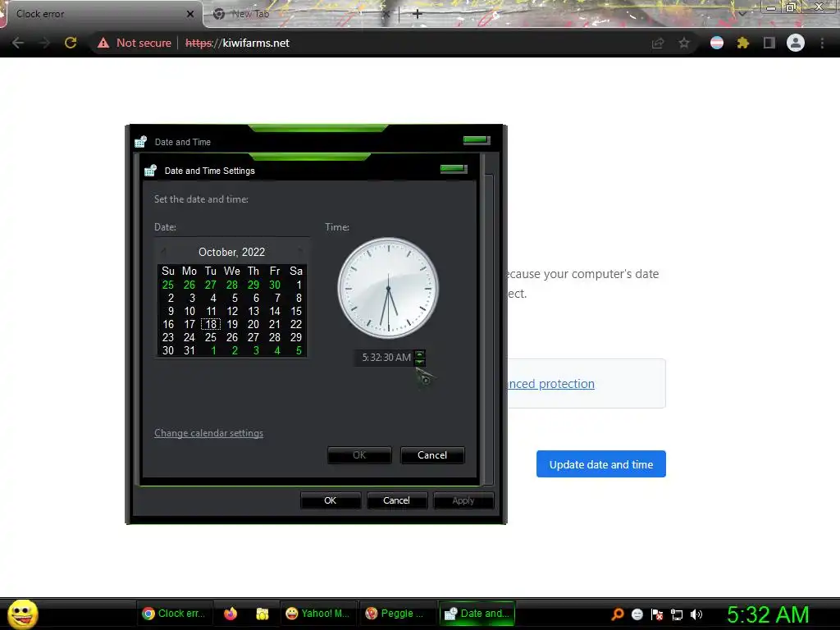Click the flag notification tray icon
Image resolution: width=840 pixels, height=630 pixels.
pyautogui.click(x=657, y=614)
